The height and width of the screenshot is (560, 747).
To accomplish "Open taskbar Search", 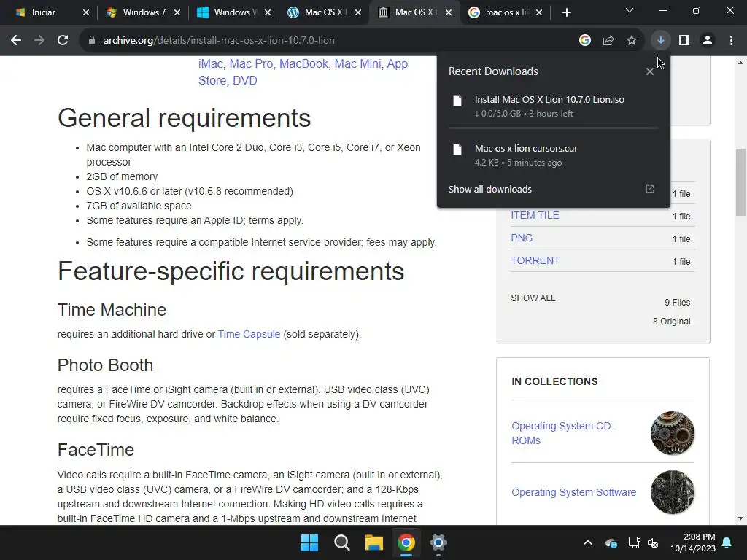I will [x=341, y=542].
